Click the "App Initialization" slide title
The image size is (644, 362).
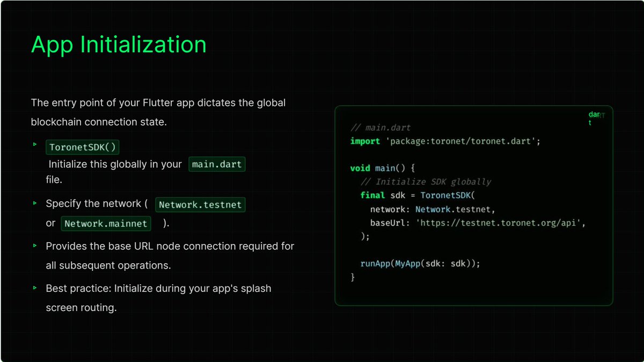click(119, 45)
